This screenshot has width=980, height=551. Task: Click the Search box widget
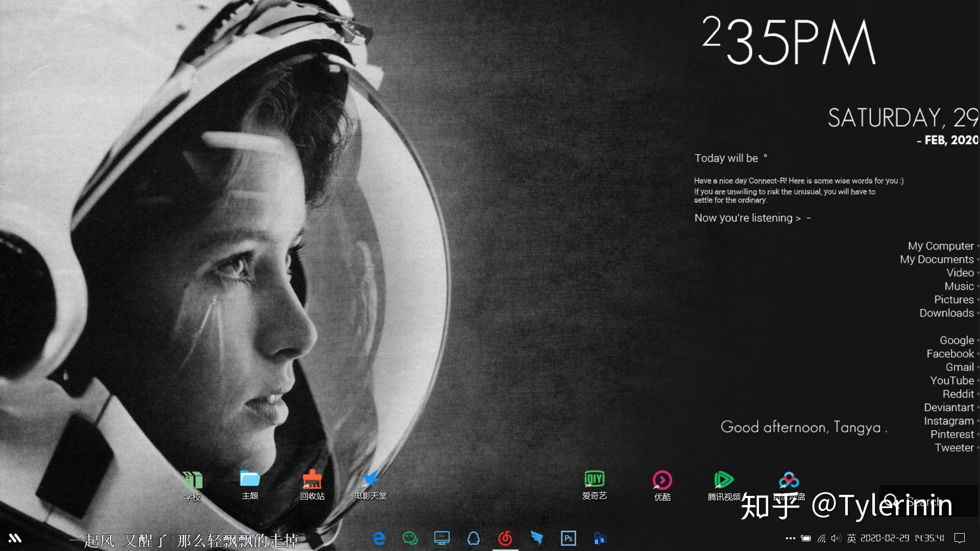928,500
